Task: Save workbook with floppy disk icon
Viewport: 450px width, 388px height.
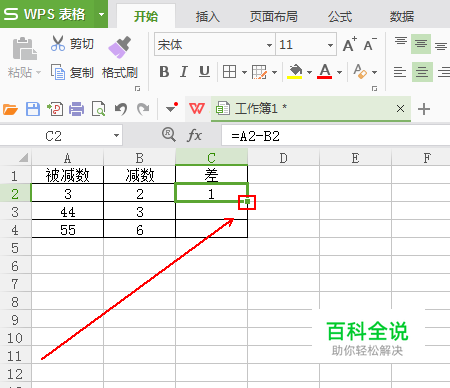Action: [33, 109]
